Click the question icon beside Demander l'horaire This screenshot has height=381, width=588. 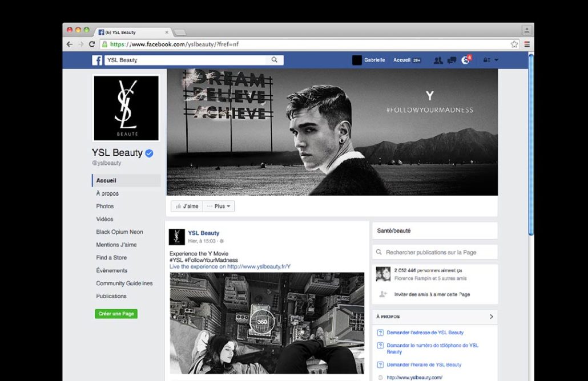click(380, 364)
